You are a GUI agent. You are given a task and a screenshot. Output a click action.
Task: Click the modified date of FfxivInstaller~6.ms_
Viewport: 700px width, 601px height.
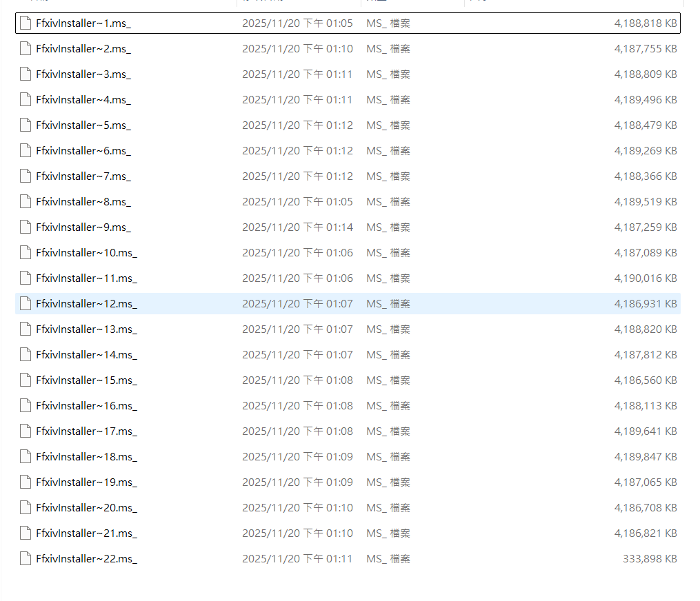(297, 151)
